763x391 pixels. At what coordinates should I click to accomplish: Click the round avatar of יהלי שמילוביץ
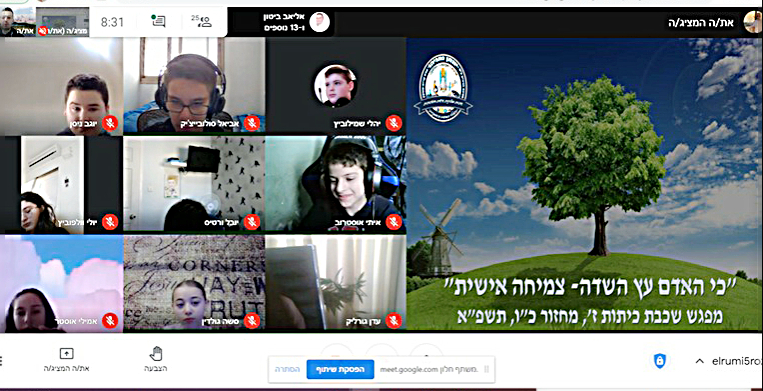coord(335,86)
